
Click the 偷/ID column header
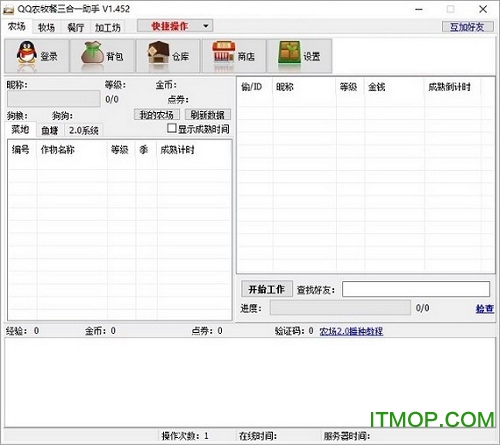click(255, 87)
